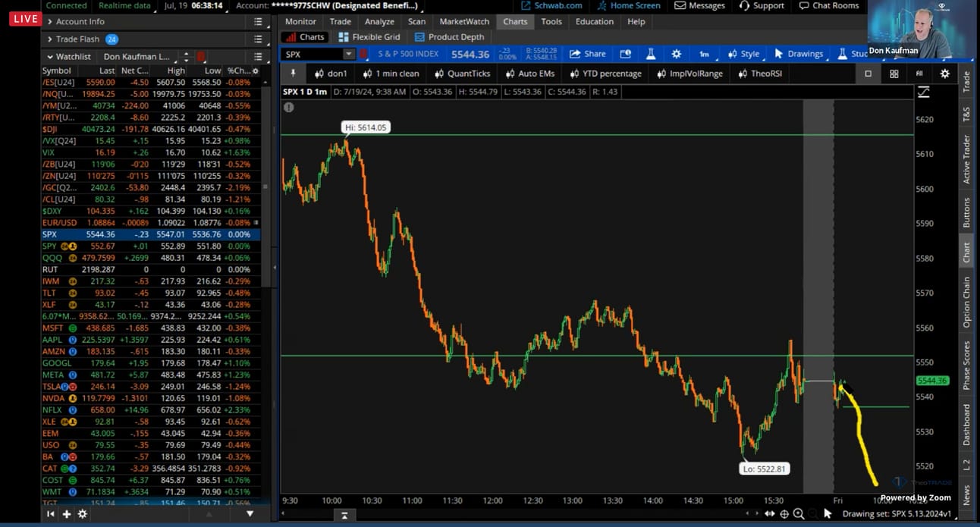The image size is (980, 527).
Task: Click the flask studies icon beside Share
Action: 651,54
